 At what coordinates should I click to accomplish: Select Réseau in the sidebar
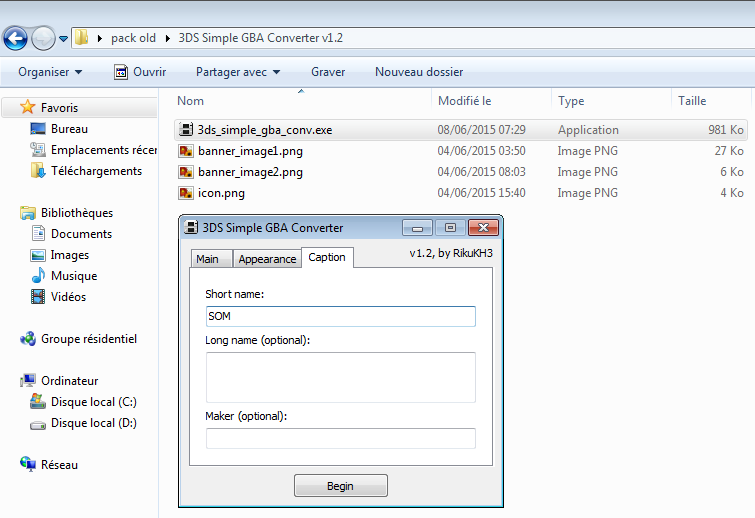[49, 465]
